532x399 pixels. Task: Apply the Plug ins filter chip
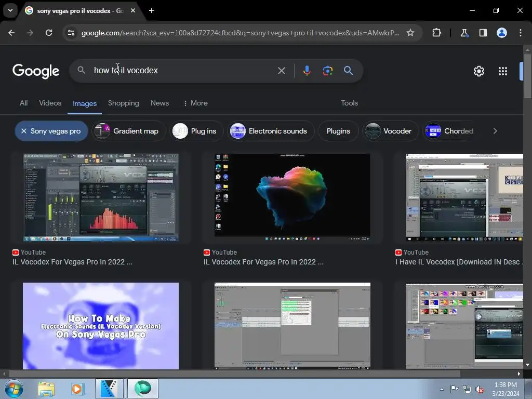click(x=196, y=131)
